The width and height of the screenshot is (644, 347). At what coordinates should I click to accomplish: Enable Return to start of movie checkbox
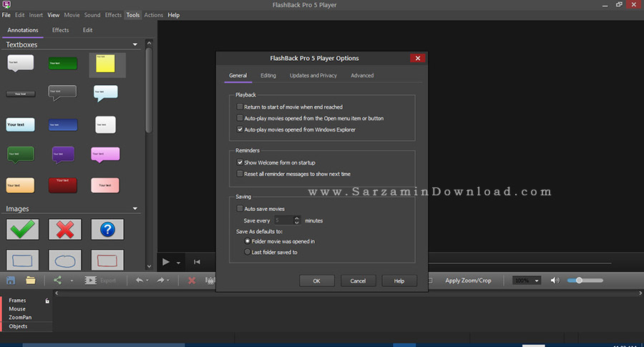coord(240,107)
